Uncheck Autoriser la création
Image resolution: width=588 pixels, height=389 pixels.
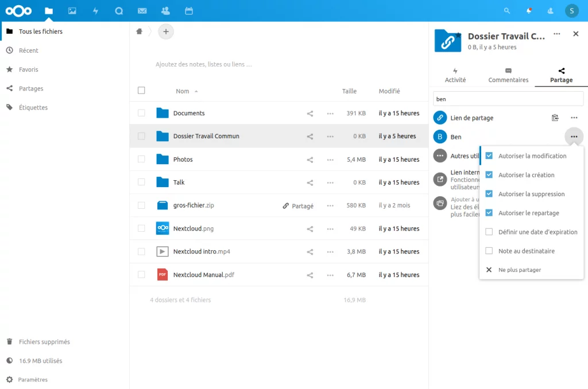[x=489, y=175]
